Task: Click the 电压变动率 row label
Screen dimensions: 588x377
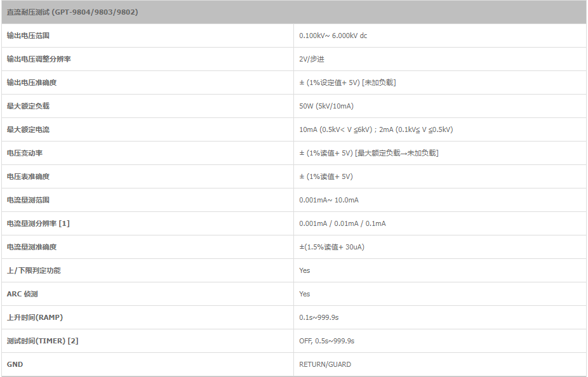Action: [25, 153]
